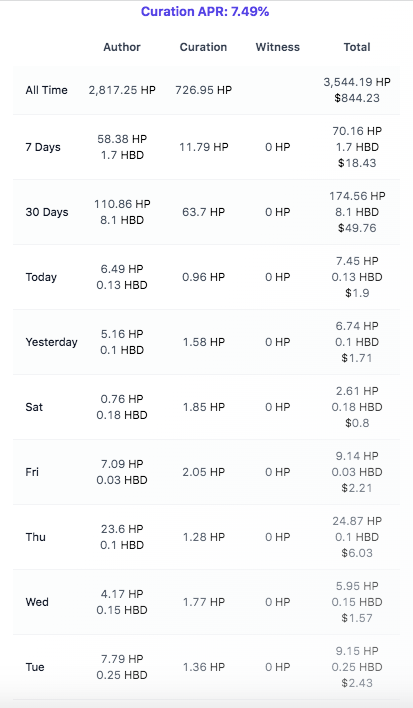This screenshot has height=708, width=413.
Task: Click the Yesterday row label
Action: tap(51, 342)
